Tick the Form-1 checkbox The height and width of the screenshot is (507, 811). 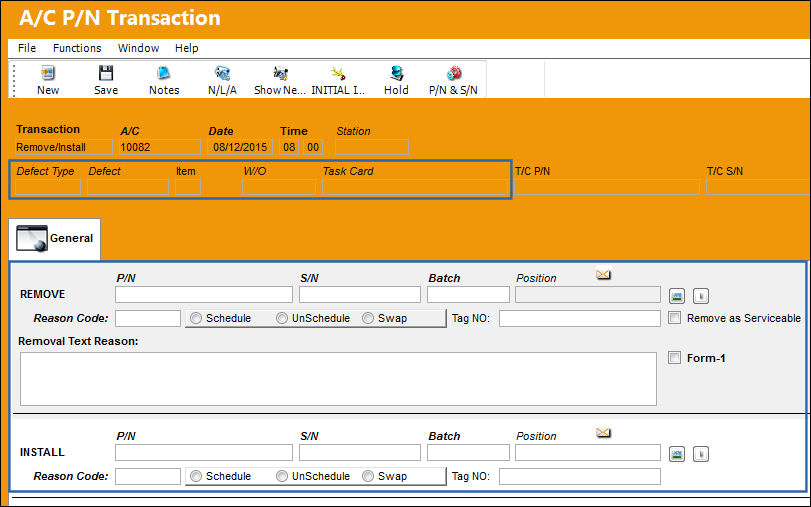pos(674,357)
